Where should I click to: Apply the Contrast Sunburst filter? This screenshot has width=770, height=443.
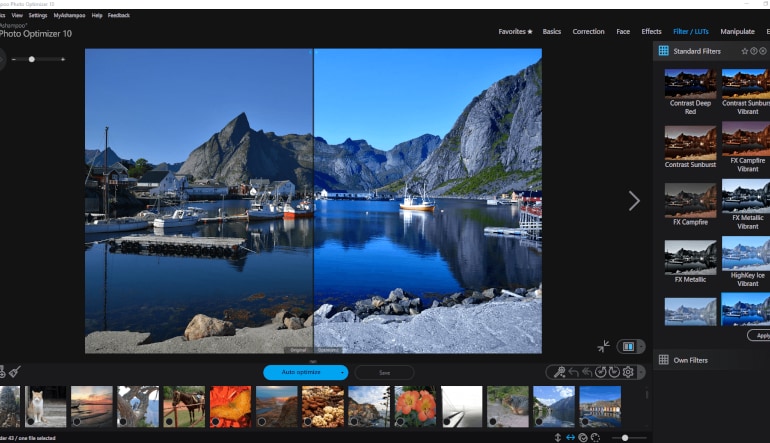[x=690, y=146]
